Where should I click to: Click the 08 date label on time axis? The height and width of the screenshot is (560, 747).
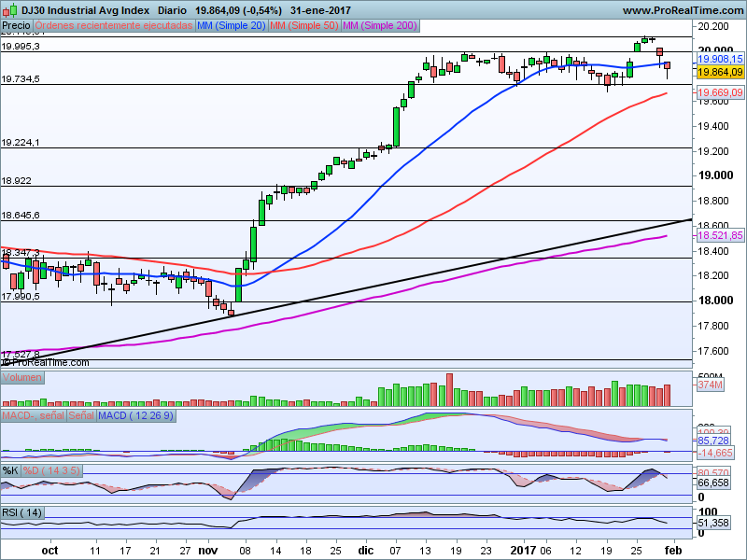[x=246, y=551]
